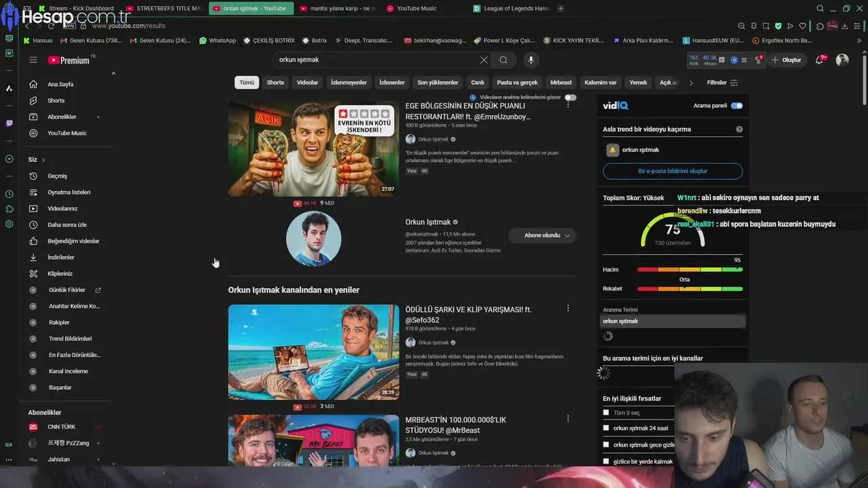Select the Tümü filter chip

coord(247,83)
